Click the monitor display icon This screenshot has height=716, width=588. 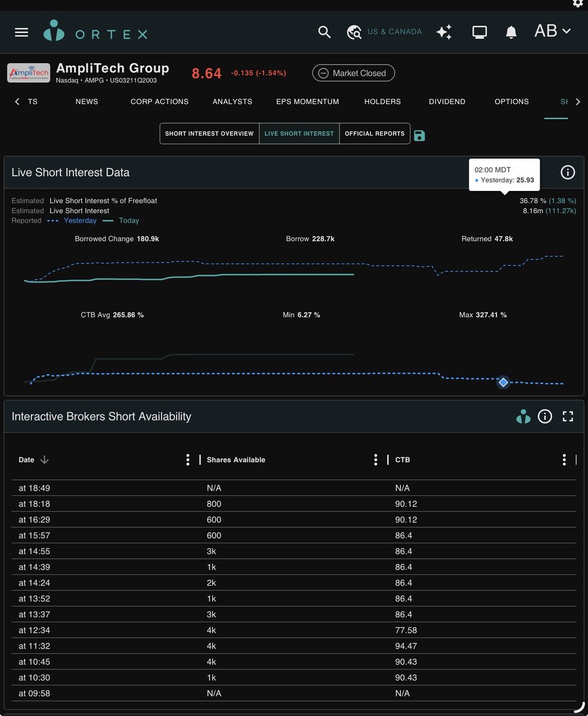tap(479, 32)
